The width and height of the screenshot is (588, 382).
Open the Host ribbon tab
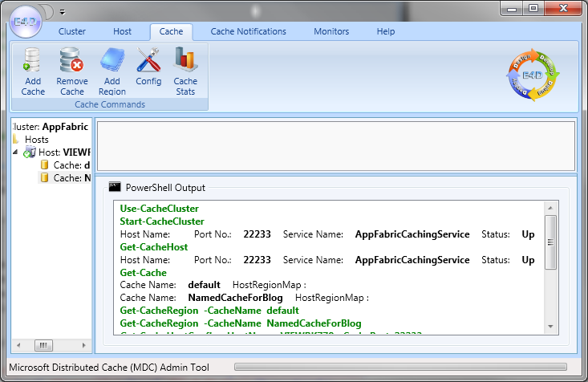click(x=123, y=32)
